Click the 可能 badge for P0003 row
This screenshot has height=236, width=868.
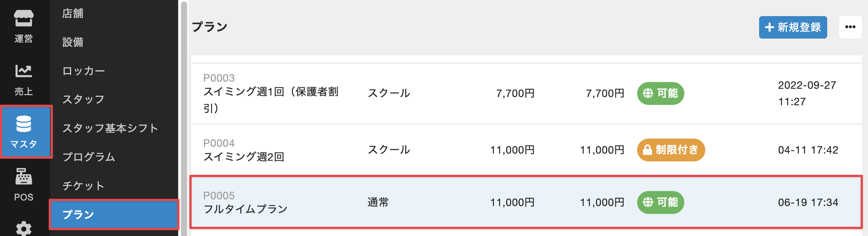point(660,93)
